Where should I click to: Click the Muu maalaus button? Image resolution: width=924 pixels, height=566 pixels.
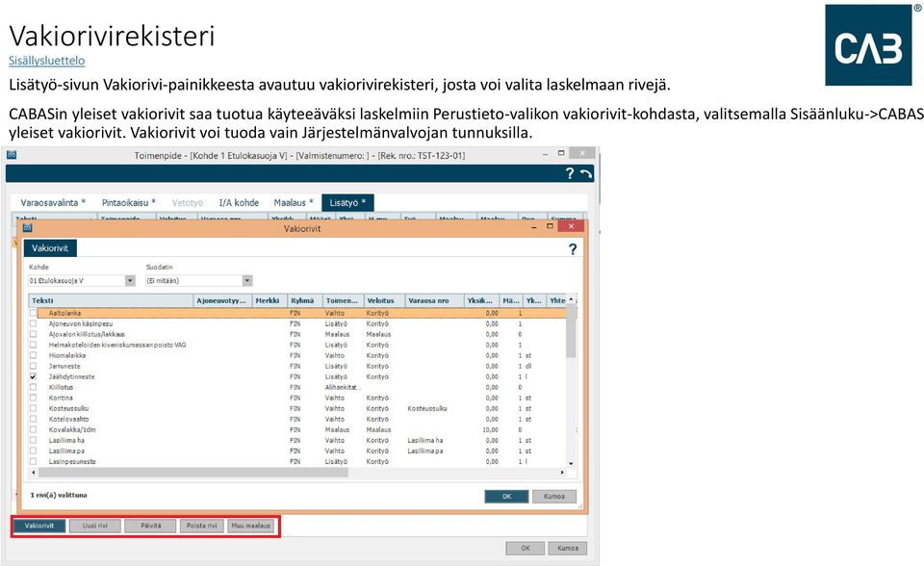251,526
